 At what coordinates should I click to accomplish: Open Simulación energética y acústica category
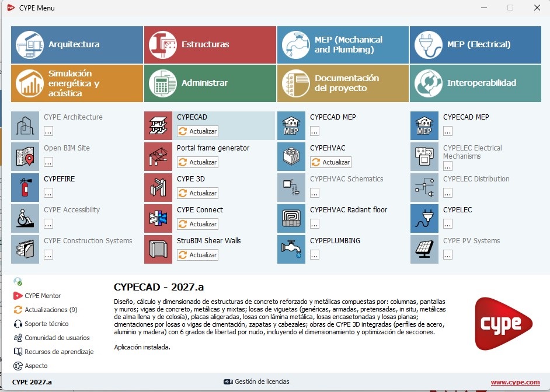pos(77,83)
